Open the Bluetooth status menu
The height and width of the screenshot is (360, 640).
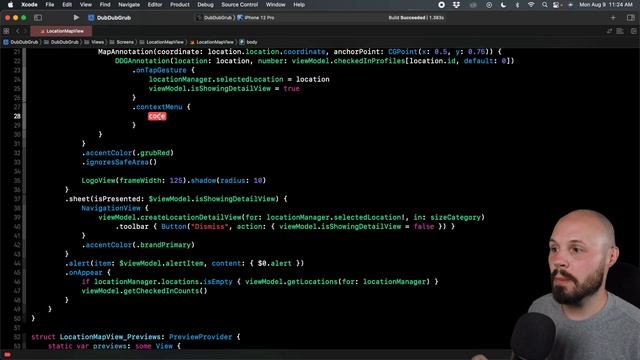(x=517, y=5)
